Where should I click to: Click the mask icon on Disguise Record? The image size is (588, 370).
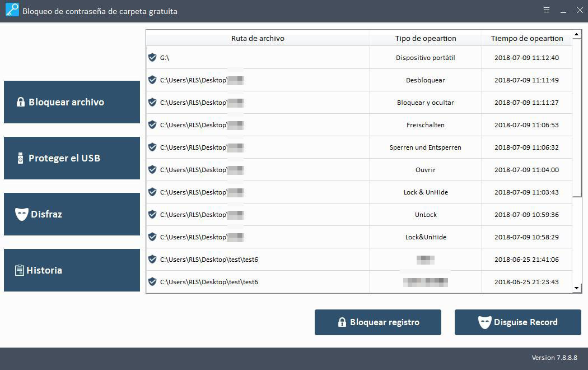click(484, 322)
